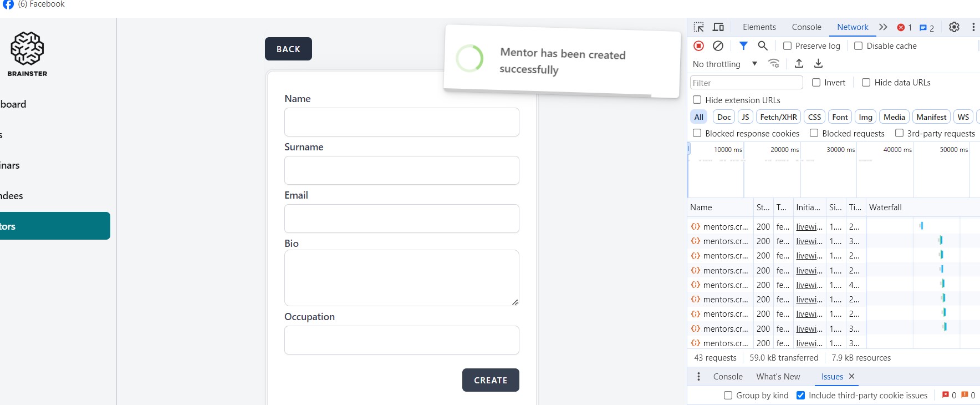The image size is (980, 405).
Task: Enable the Preserve log checkbox
Action: [787, 46]
